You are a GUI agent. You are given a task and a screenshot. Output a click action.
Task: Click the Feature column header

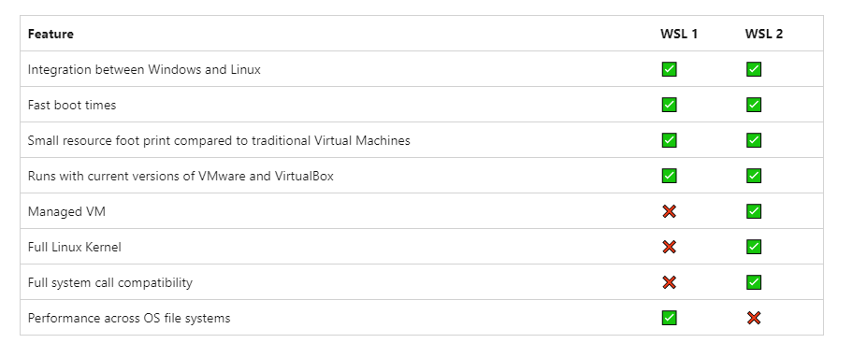[x=51, y=34]
